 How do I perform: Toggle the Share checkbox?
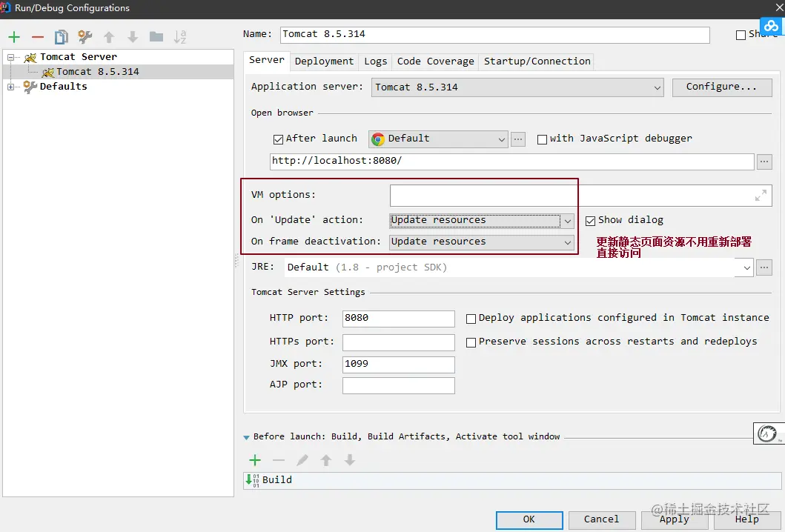pyautogui.click(x=741, y=35)
